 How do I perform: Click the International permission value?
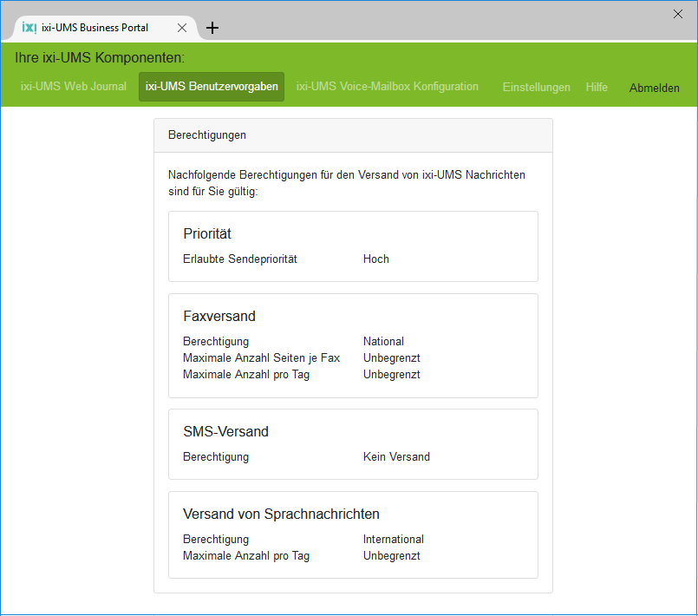pos(393,540)
